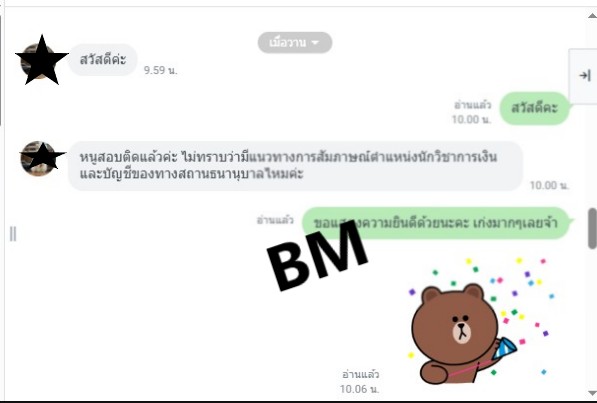This screenshot has width=597, height=403.
Task: Collapse the side panel with arrow icon
Action: point(584,75)
